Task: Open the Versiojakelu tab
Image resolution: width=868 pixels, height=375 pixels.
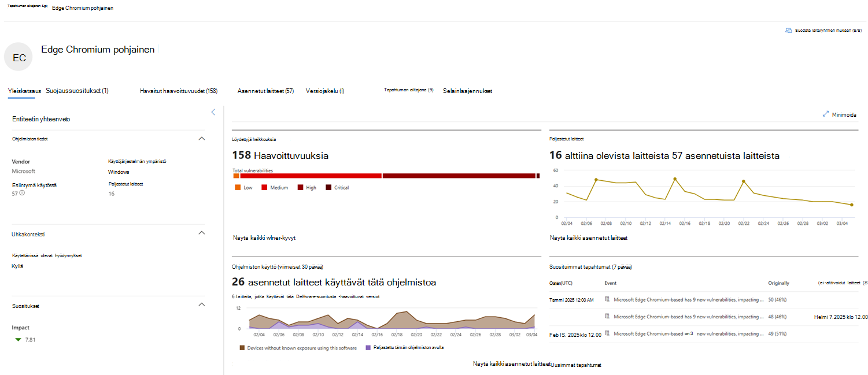Action: (325, 91)
